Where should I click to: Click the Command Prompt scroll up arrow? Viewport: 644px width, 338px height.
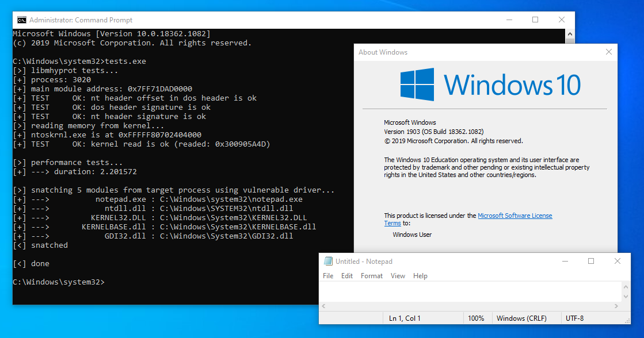coord(570,34)
